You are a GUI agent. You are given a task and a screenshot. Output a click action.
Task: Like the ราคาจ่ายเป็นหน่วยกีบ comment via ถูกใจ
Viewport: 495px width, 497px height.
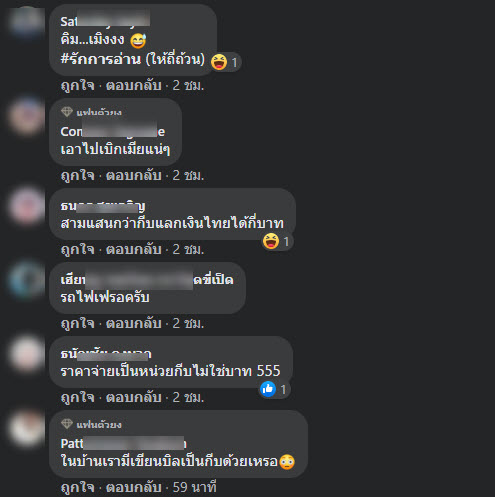(x=78, y=397)
